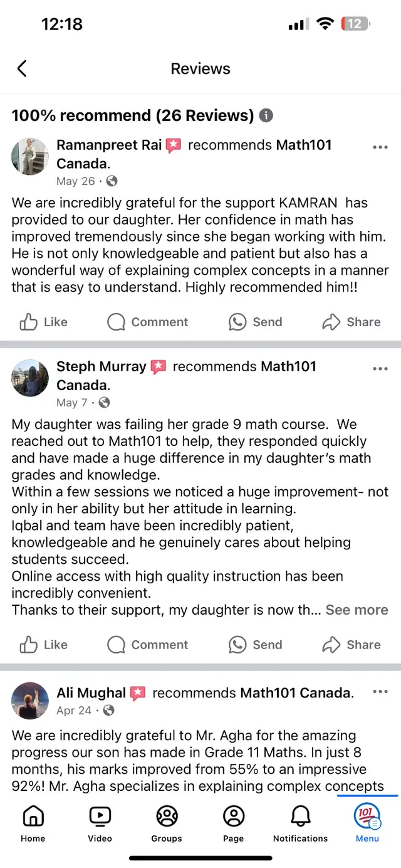Like Steph Murray's review
401x868 pixels.
43,645
